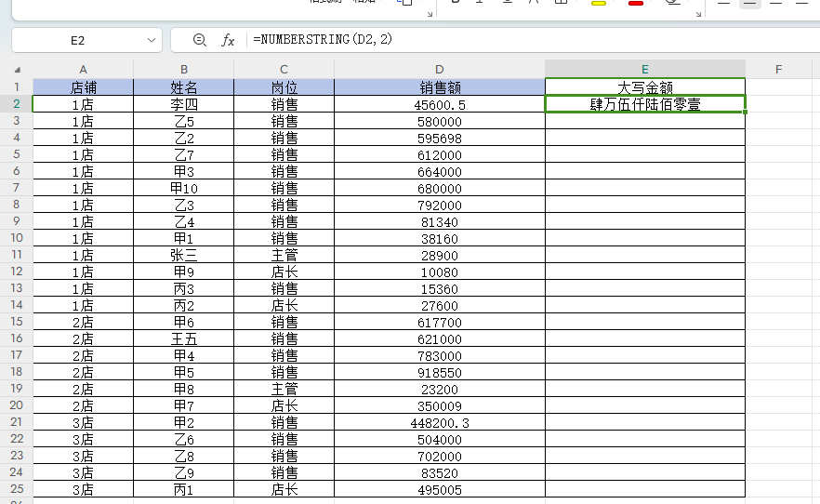Image resolution: width=820 pixels, height=504 pixels.
Task: Select the cell containing 918550
Action: click(439, 372)
